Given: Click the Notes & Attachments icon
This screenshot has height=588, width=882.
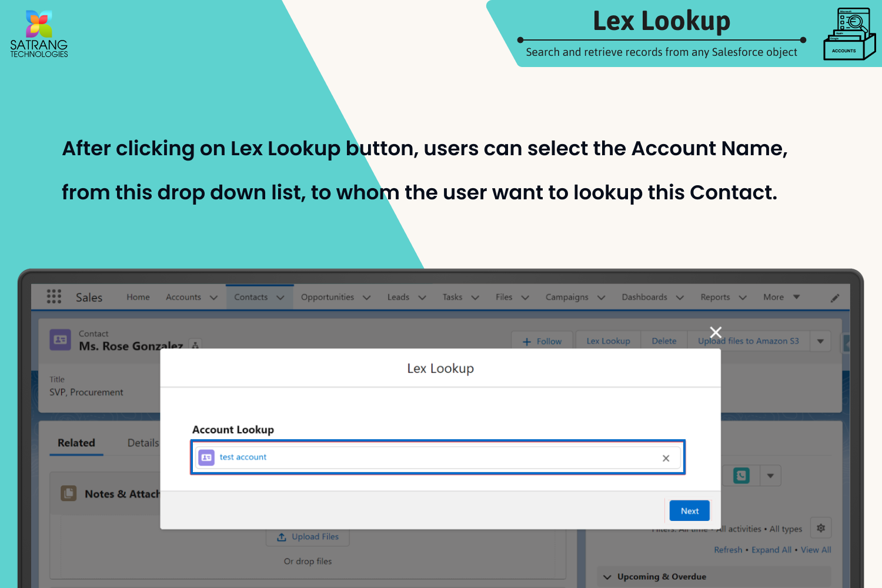Looking at the screenshot, I should point(69,493).
